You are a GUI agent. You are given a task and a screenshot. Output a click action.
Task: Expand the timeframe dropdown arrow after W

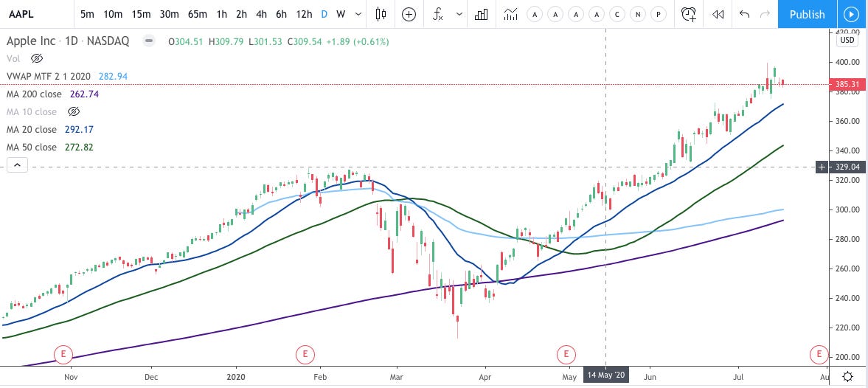tap(358, 15)
